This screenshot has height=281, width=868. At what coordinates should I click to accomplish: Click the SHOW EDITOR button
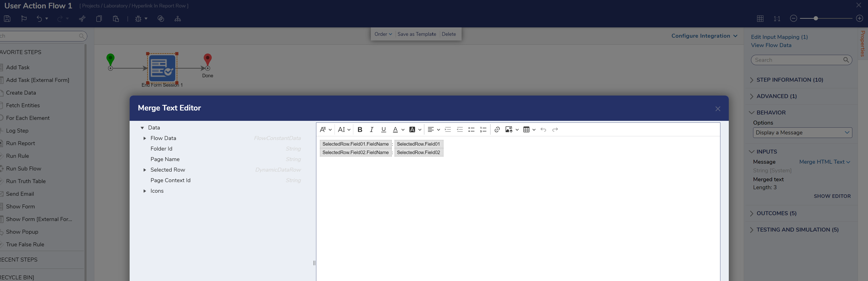[x=832, y=196]
